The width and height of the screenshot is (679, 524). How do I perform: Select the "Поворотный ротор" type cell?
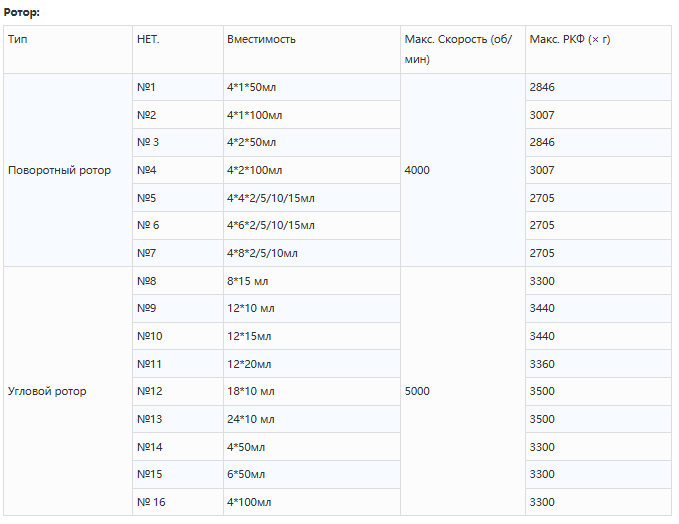(x=59, y=170)
